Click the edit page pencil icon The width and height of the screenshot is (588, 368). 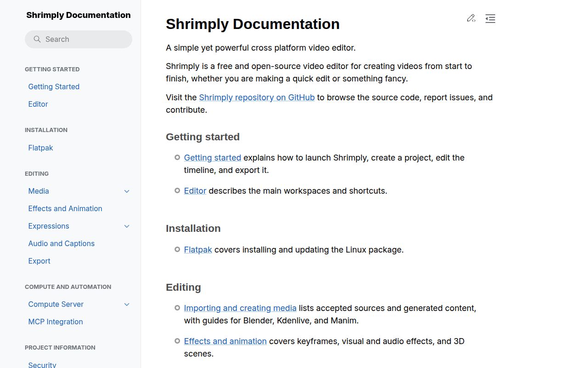point(471,18)
